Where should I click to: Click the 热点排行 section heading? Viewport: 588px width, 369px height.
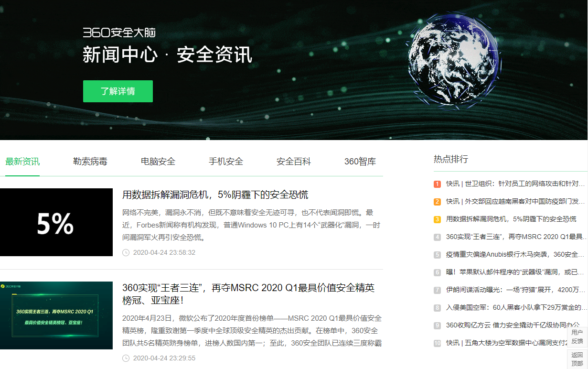click(x=451, y=159)
